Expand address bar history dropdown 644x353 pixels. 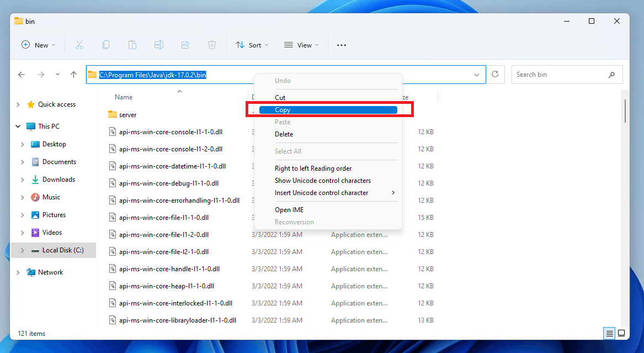click(x=476, y=75)
